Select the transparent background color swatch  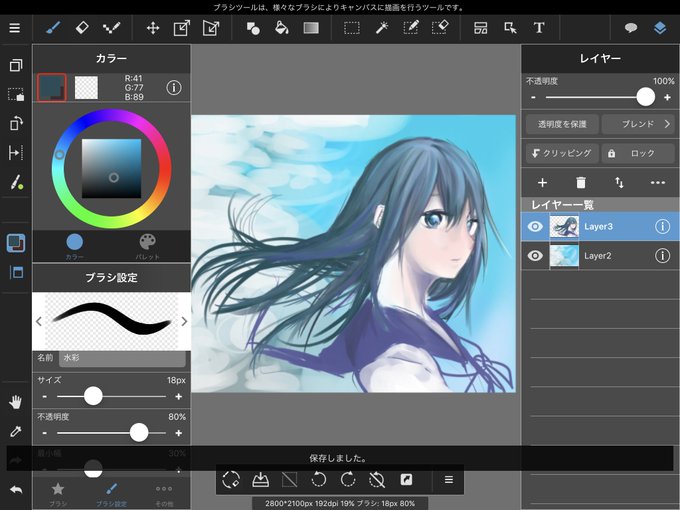[x=86, y=88]
